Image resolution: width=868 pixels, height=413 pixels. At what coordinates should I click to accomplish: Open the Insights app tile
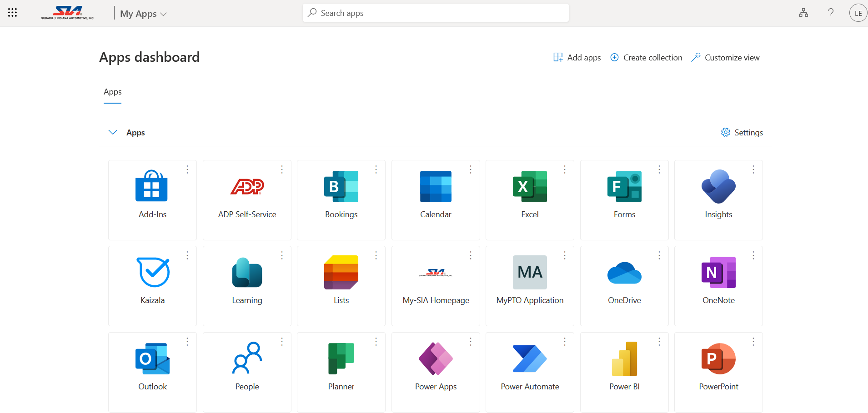(718, 187)
